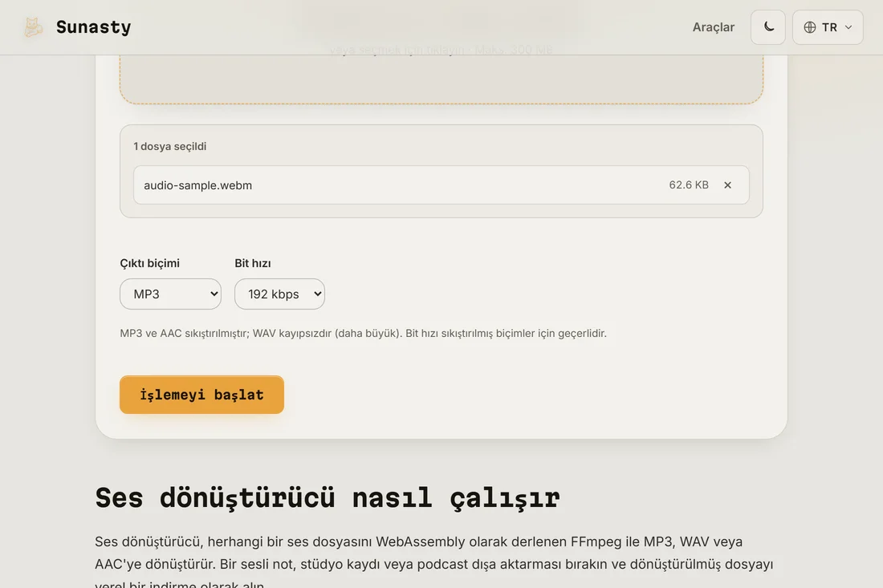Click the dashed file drop zone
This screenshot has height=588, width=883.
(x=441, y=79)
